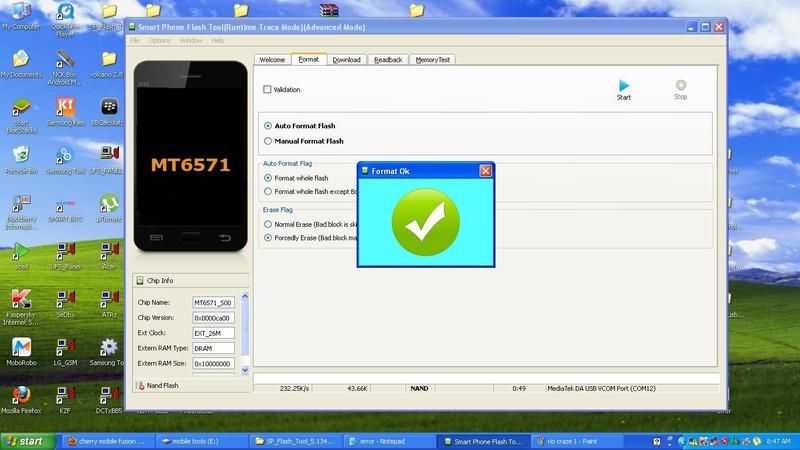Click the Extern RAM Size field
The height and width of the screenshot is (450, 800).
coord(213,363)
